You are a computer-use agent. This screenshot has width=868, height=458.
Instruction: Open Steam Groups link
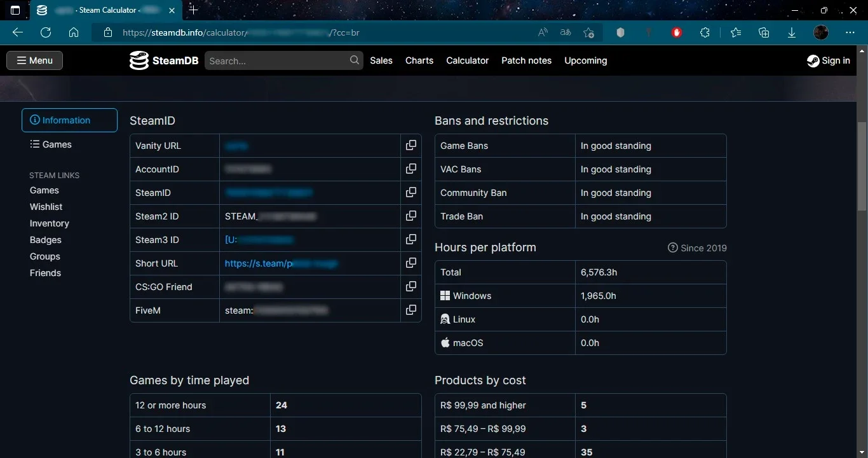pos(45,256)
